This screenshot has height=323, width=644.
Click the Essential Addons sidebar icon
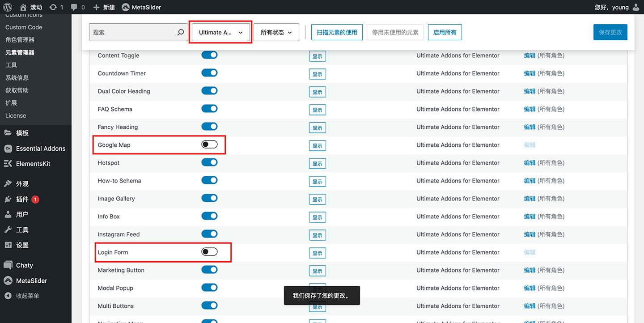[x=8, y=149]
